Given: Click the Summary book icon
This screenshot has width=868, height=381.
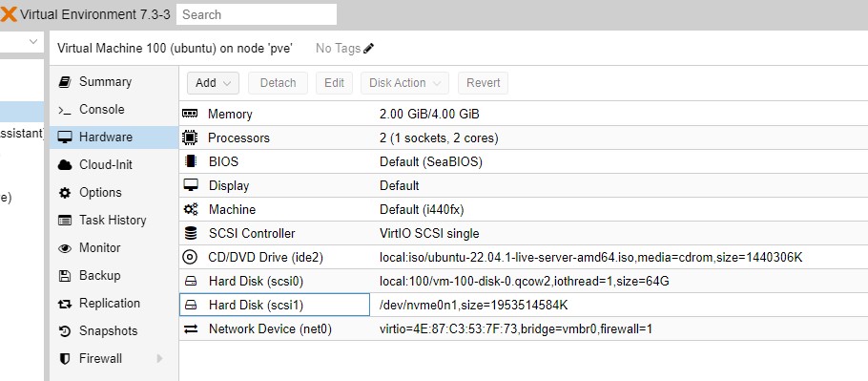Looking at the screenshot, I should point(65,82).
